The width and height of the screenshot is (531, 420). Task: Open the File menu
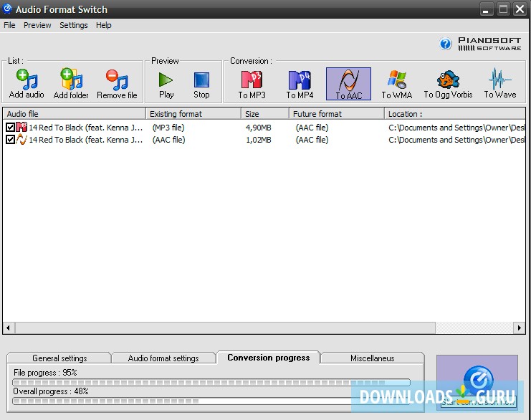(9, 25)
